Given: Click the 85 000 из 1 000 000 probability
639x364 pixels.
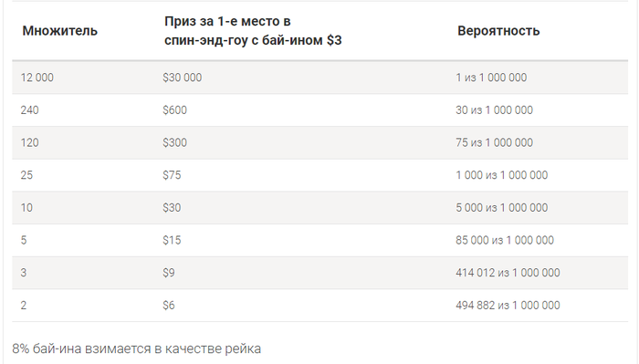Looking at the screenshot, I should click(x=505, y=240).
